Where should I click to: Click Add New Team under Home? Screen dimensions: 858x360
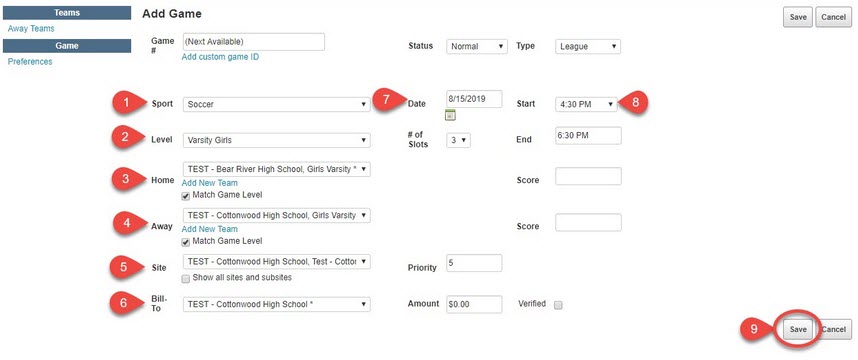coord(210,183)
